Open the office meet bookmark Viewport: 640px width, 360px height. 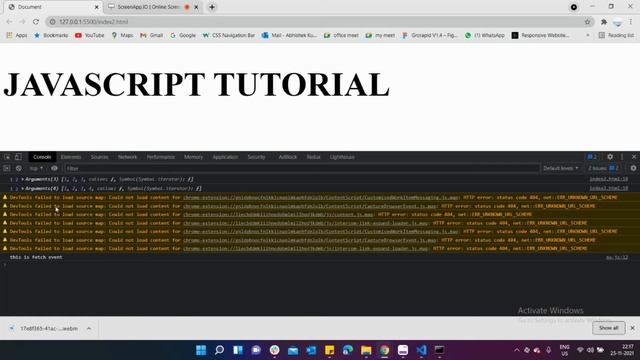pos(341,36)
